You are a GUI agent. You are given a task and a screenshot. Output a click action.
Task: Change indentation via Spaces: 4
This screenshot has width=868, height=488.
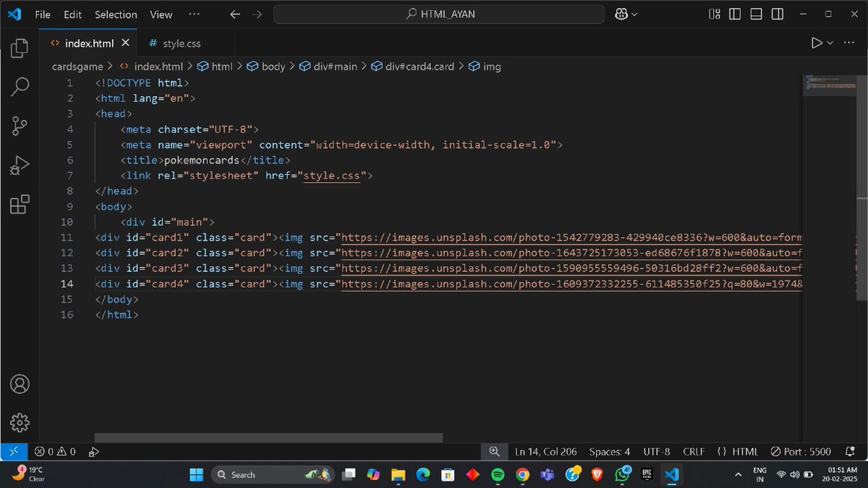coord(610,451)
